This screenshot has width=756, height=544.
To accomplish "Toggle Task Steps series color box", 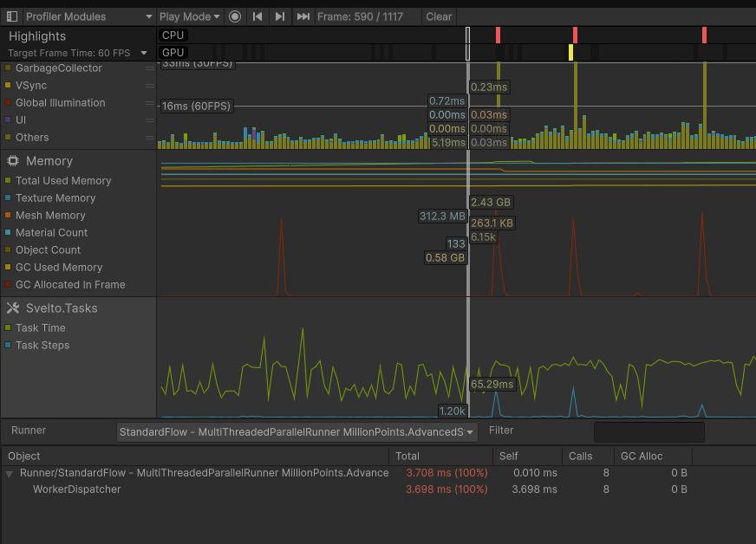I will (x=8, y=345).
